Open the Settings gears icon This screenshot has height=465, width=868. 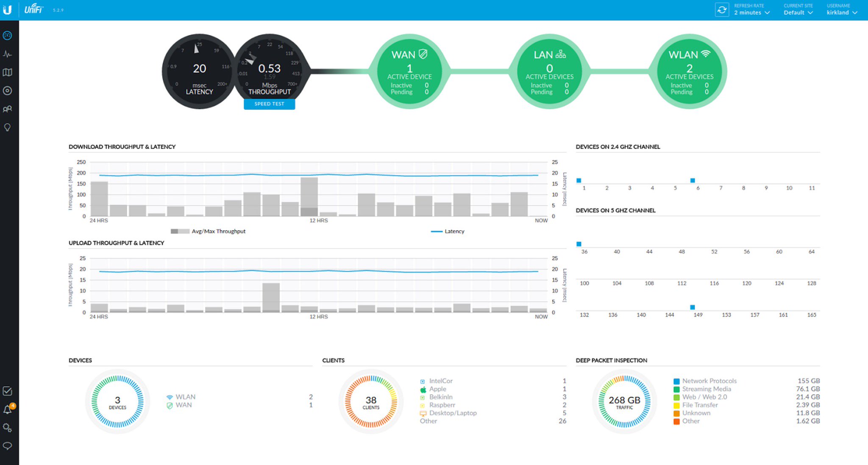click(x=7, y=428)
